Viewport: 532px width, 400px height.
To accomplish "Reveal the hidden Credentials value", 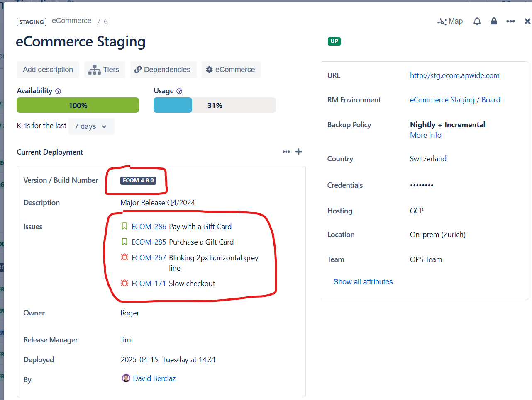I will [x=422, y=185].
